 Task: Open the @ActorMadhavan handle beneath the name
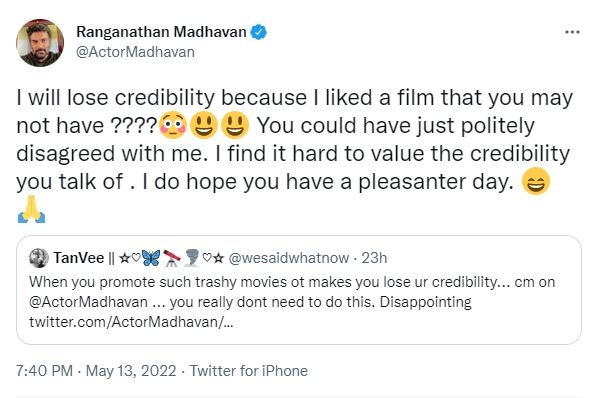coord(135,52)
